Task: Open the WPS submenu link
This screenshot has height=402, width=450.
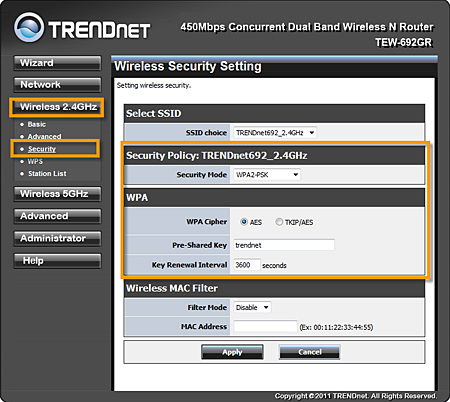Action: tap(35, 161)
